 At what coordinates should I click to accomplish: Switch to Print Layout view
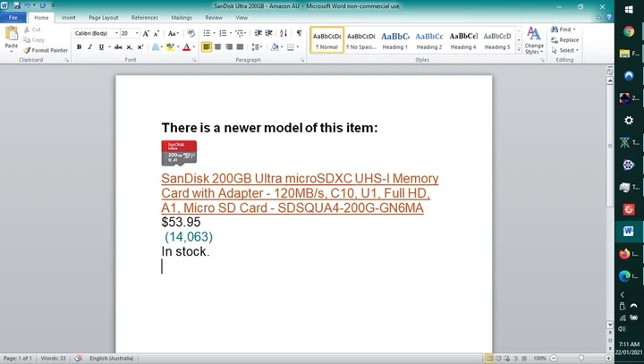[489, 359]
